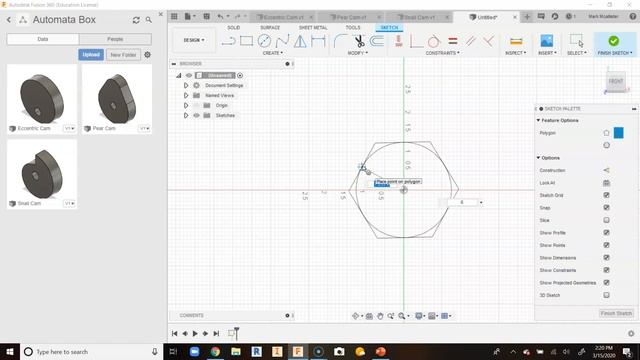Toggle the Sketch Grid checkbox

[607, 195]
